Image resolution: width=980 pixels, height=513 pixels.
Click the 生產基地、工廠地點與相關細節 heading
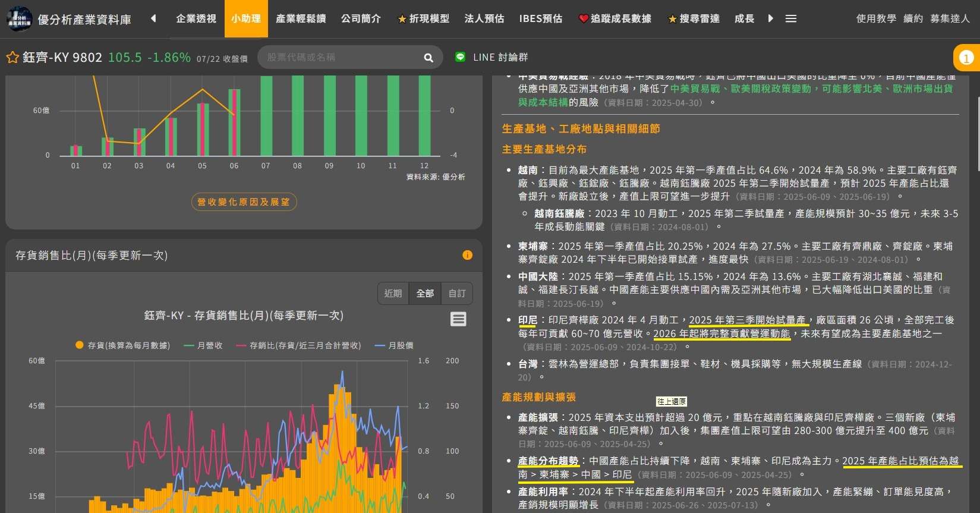(x=581, y=129)
